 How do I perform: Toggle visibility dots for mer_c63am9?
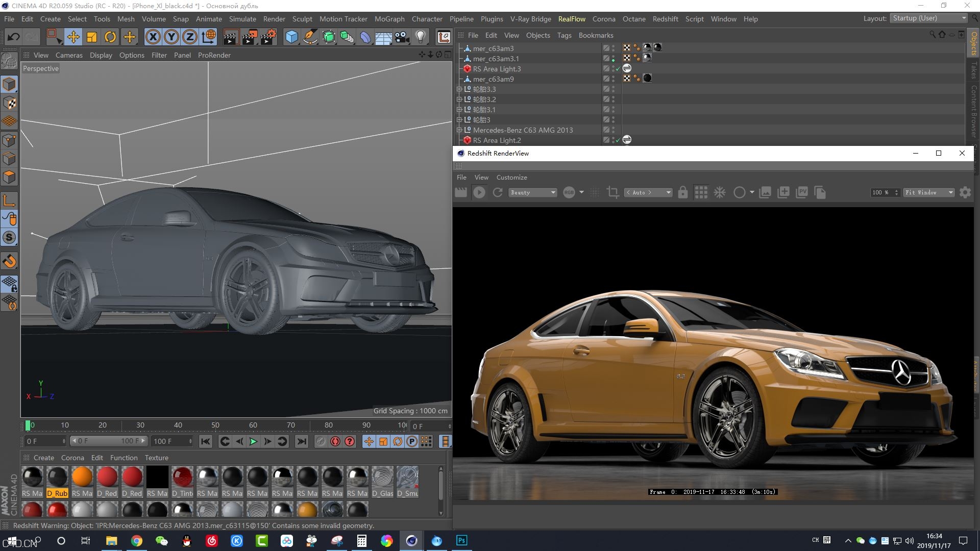pos(613,79)
